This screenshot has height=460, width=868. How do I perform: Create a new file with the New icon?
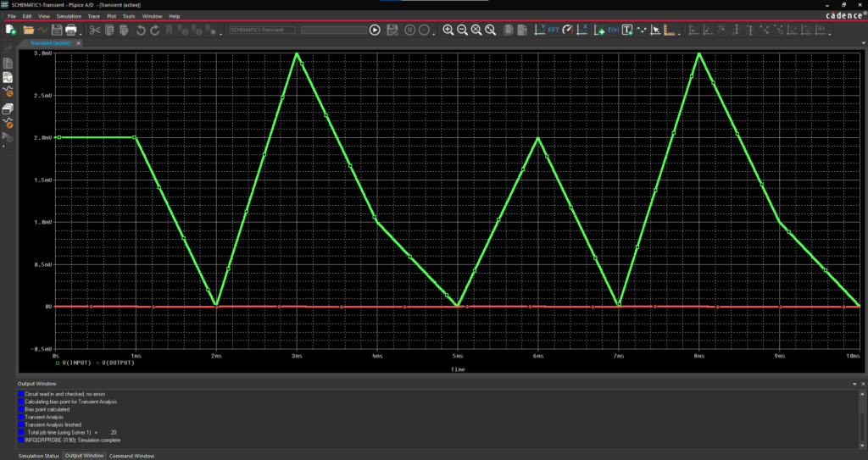pos(10,30)
